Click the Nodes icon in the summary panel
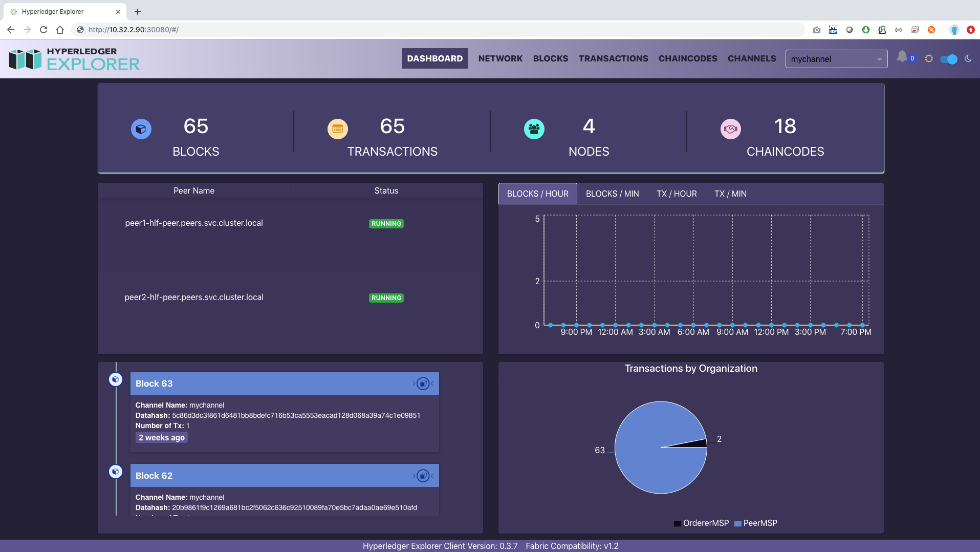980x552 pixels. 534,129
